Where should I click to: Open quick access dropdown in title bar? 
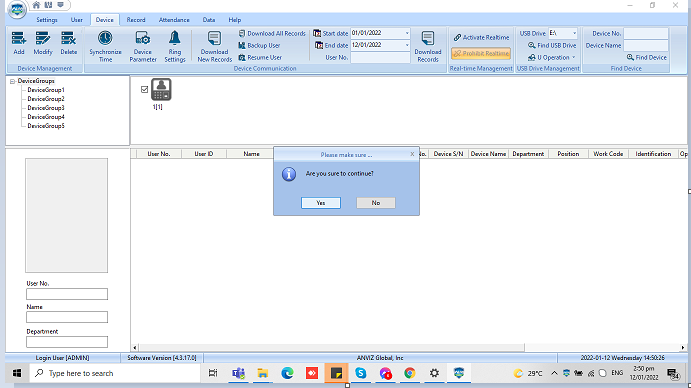(60, 5)
